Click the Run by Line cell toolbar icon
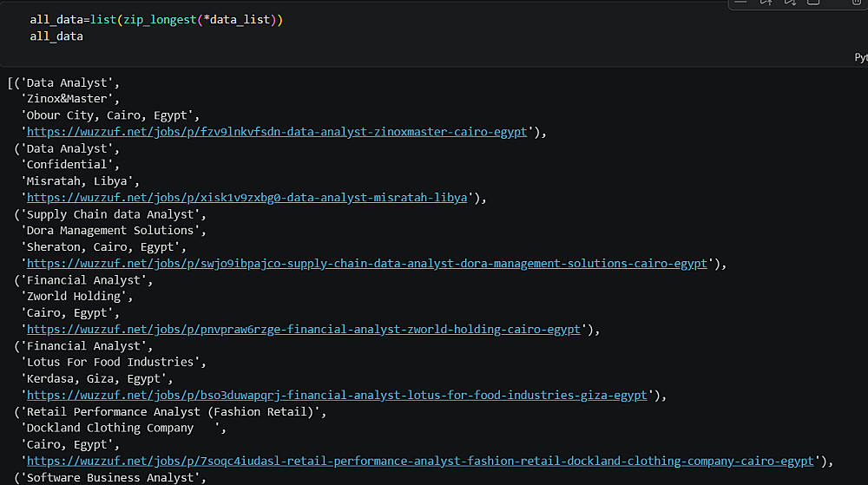This screenshot has width=868, height=485. tap(741, 3)
